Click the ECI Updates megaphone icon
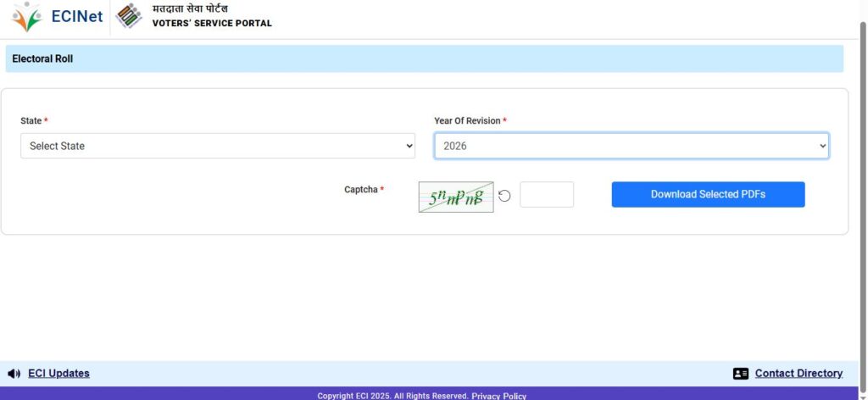This screenshot has height=400, width=868. (x=14, y=374)
